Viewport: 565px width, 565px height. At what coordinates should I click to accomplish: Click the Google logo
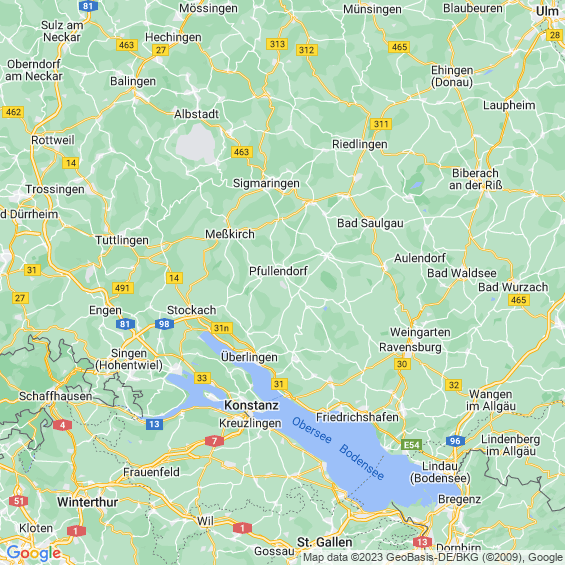click(x=34, y=553)
